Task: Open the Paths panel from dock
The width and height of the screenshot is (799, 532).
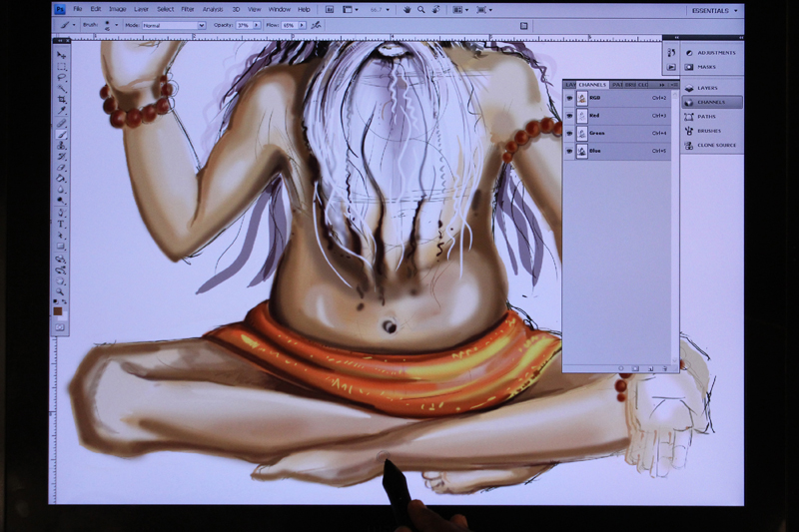Action: [706, 116]
